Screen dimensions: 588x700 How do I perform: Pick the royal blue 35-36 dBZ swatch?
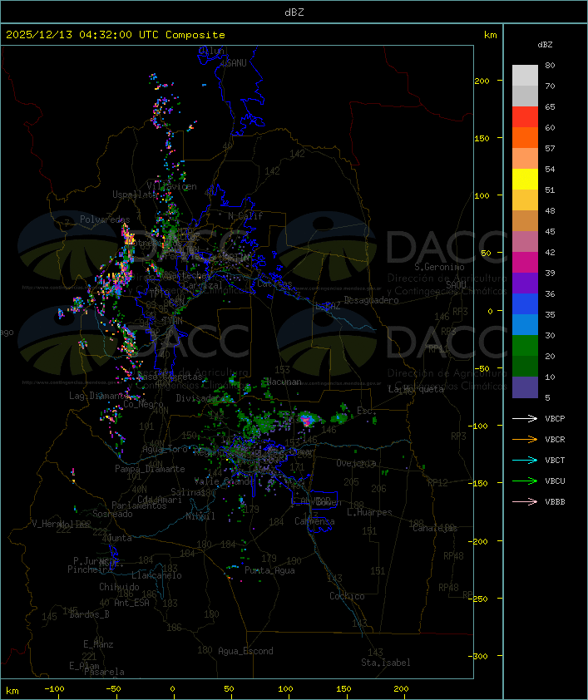coord(525,303)
